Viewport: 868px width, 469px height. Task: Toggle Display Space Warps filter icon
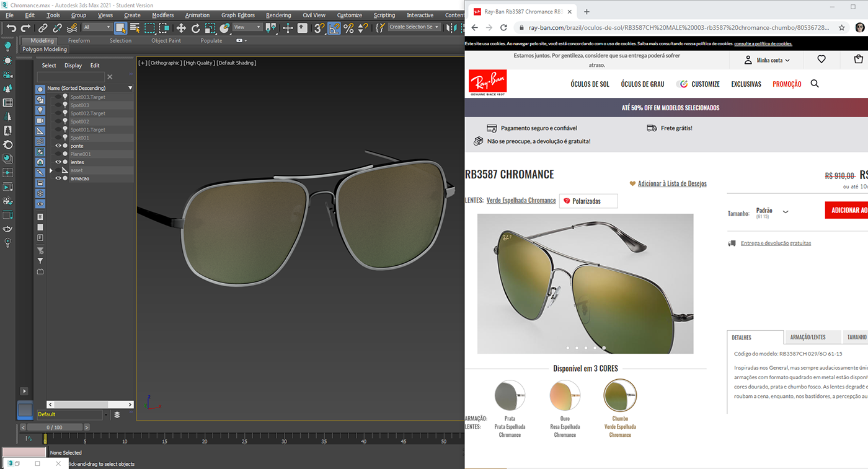point(40,141)
